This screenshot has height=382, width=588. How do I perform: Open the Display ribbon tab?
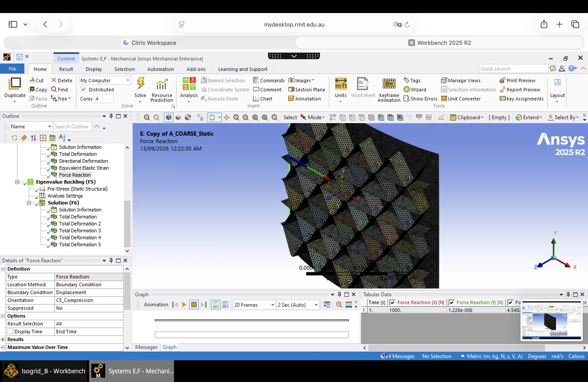[94, 69]
